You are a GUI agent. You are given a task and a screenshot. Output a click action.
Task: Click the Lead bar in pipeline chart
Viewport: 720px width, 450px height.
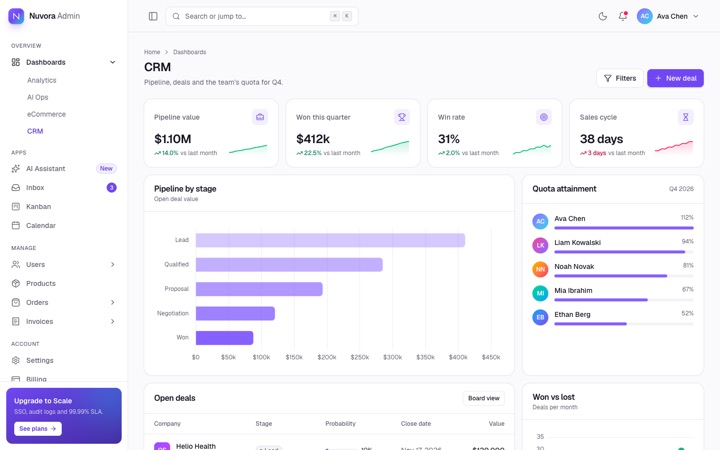pyautogui.click(x=330, y=240)
